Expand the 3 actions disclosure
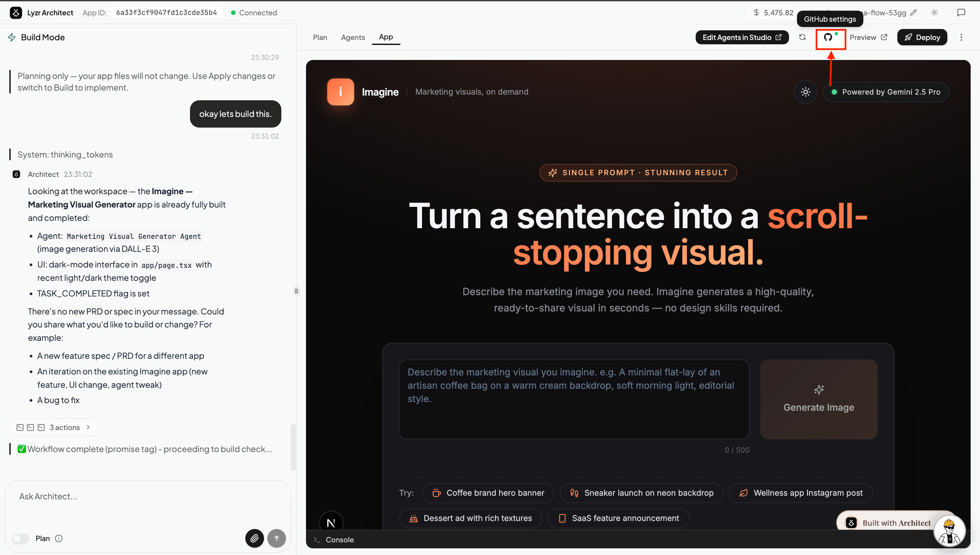Screen dimensions: 980x555 click(54, 427)
